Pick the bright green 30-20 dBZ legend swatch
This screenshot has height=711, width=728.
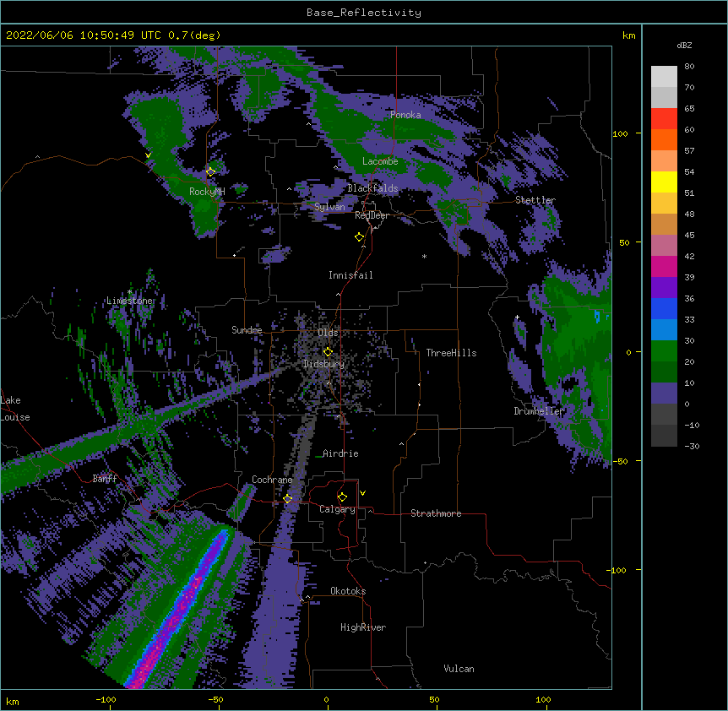pyautogui.click(x=664, y=351)
